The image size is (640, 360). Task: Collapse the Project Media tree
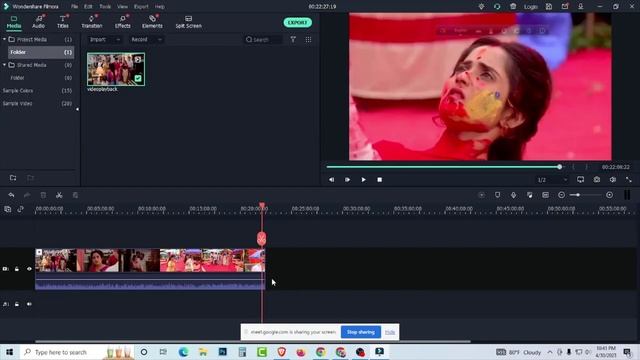4,39
